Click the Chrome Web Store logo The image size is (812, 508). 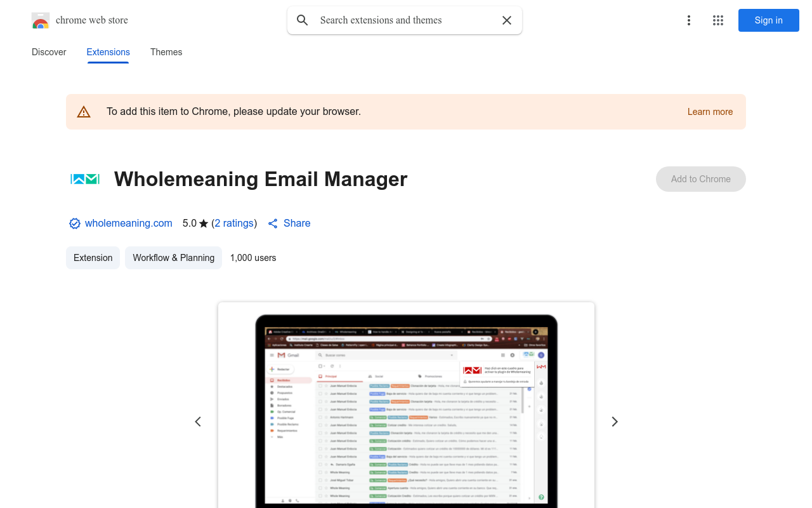coord(41,20)
